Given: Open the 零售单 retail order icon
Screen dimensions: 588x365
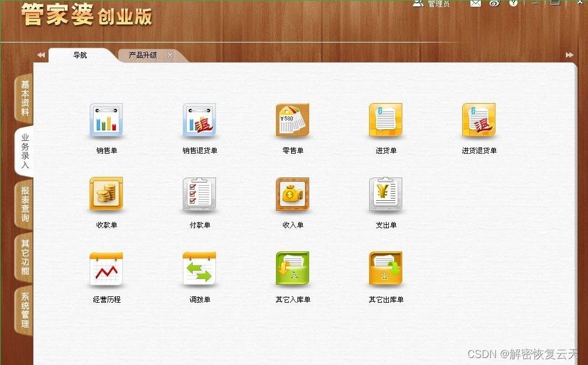Looking at the screenshot, I should pos(292,120).
